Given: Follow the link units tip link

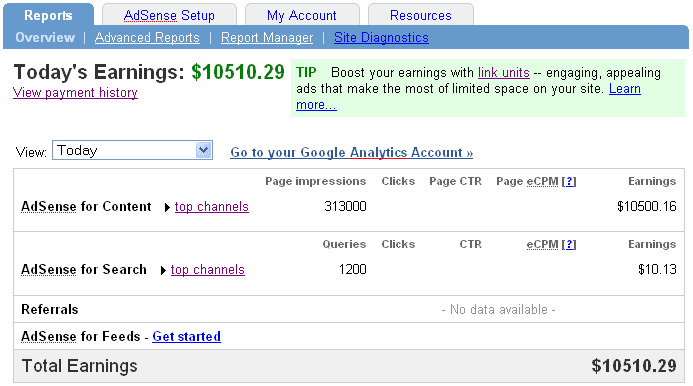Looking at the screenshot, I should (x=503, y=73).
